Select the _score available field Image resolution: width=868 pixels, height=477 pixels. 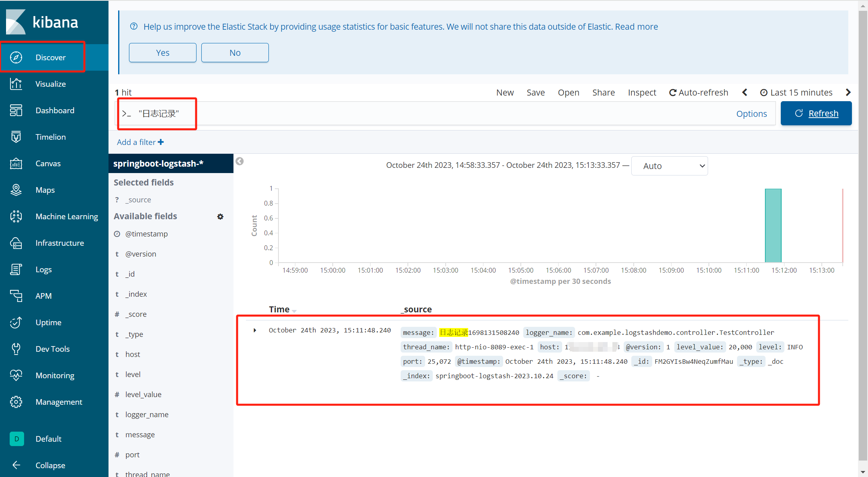(136, 314)
